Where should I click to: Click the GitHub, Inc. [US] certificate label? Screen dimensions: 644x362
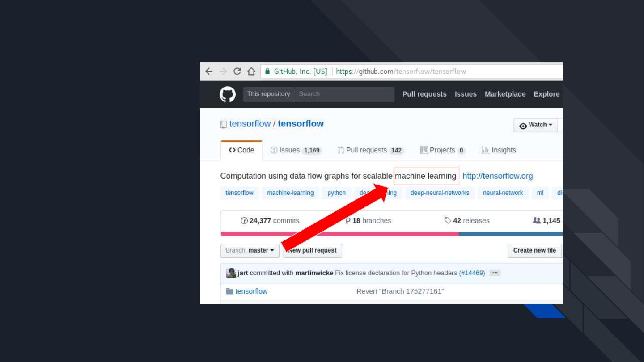[301, 72]
